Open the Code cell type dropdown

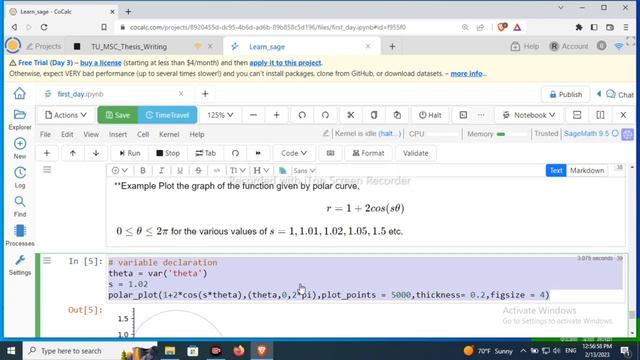(x=294, y=153)
